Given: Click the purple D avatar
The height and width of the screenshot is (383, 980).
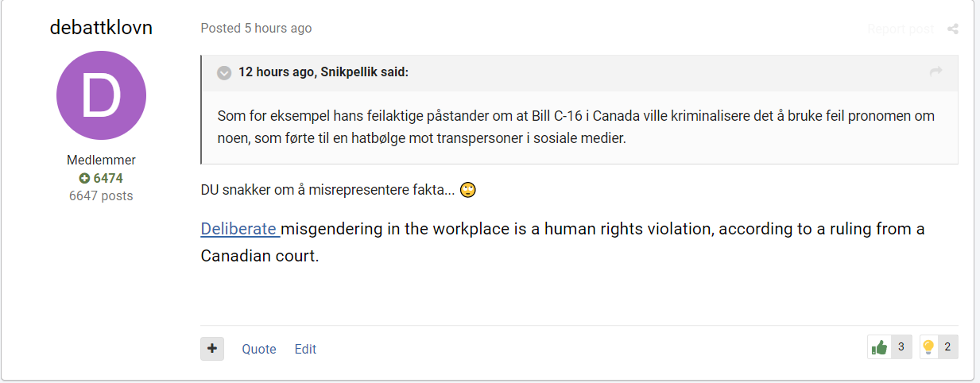Looking at the screenshot, I should [101, 95].
